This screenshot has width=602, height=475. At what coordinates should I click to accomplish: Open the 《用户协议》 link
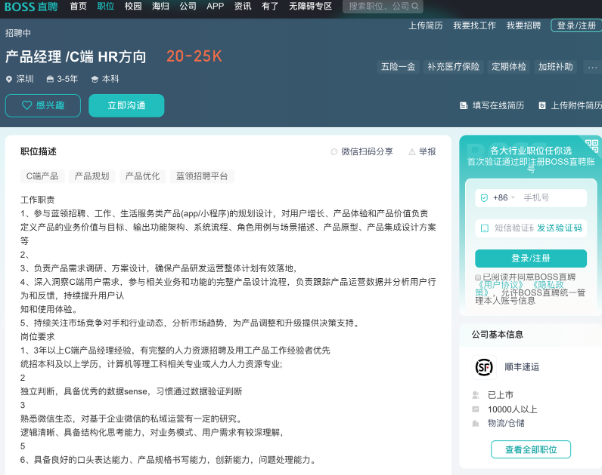502,285
